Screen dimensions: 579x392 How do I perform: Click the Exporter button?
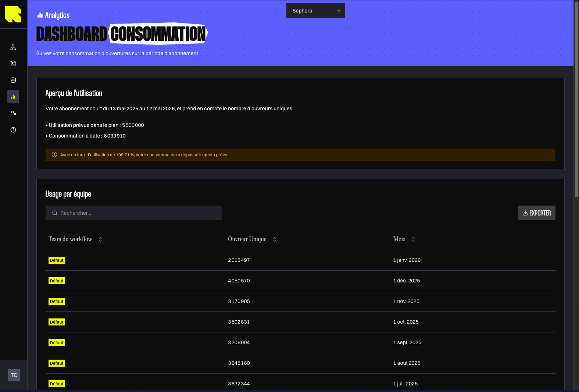537,213
